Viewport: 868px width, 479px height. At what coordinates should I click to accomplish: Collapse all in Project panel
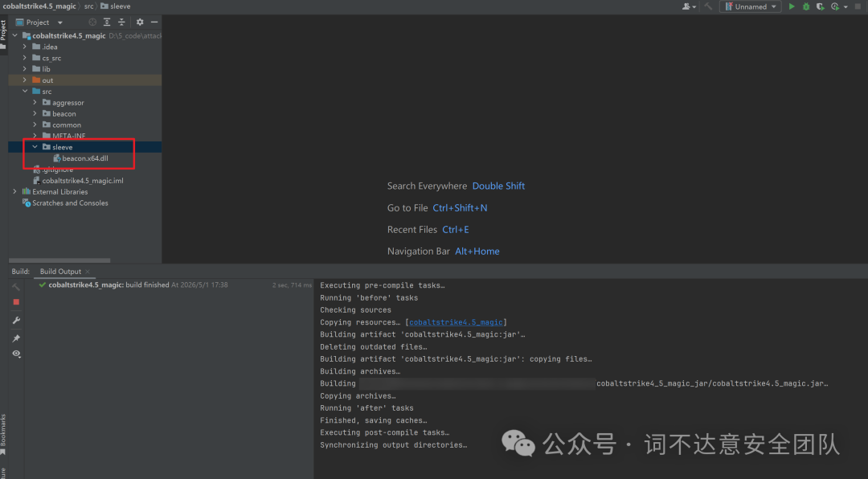coord(122,23)
